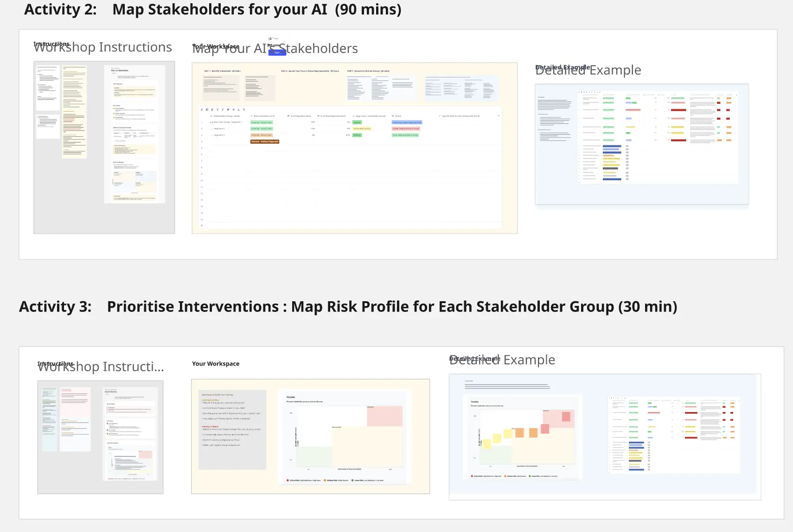793x532 pixels.
Task: Click the orange Medium Risk legend dot in workspace
Action: (325, 480)
